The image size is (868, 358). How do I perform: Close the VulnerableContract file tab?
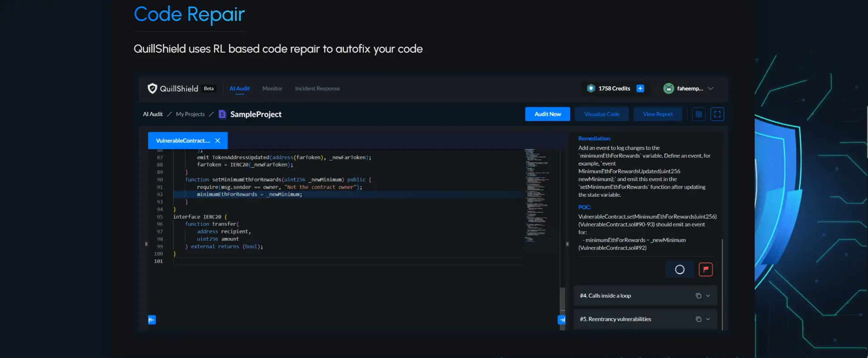tap(218, 140)
